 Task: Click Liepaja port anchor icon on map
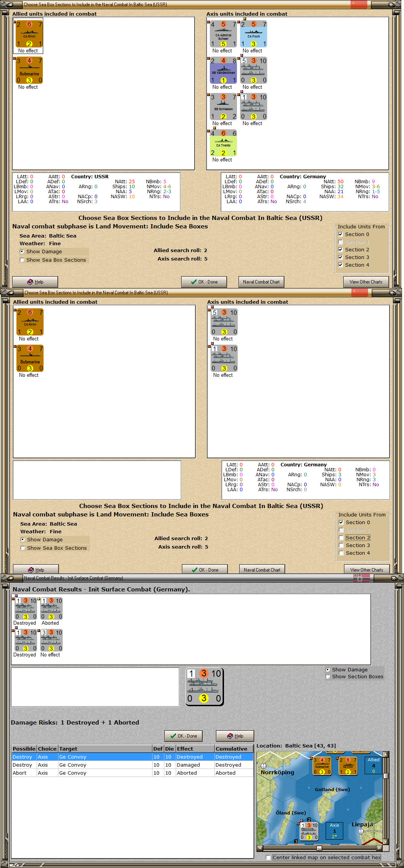pos(360,831)
